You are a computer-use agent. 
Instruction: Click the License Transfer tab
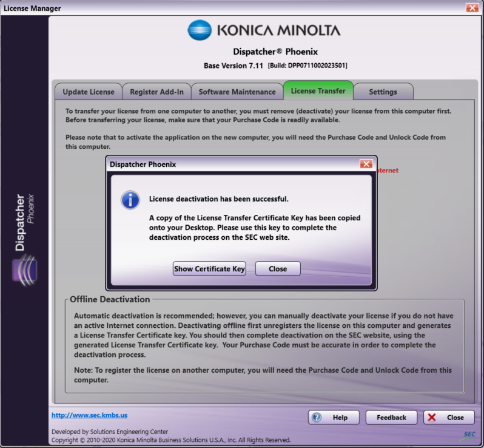[318, 90]
